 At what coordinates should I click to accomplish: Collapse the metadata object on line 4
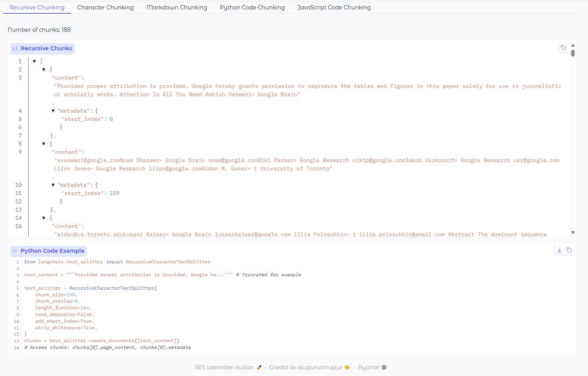click(53, 111)
